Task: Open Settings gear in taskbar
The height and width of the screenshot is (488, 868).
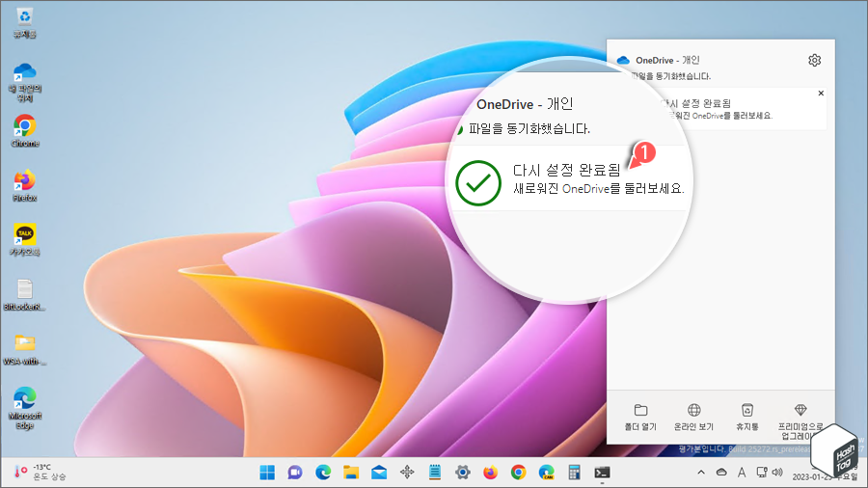Action: [463, 473]
